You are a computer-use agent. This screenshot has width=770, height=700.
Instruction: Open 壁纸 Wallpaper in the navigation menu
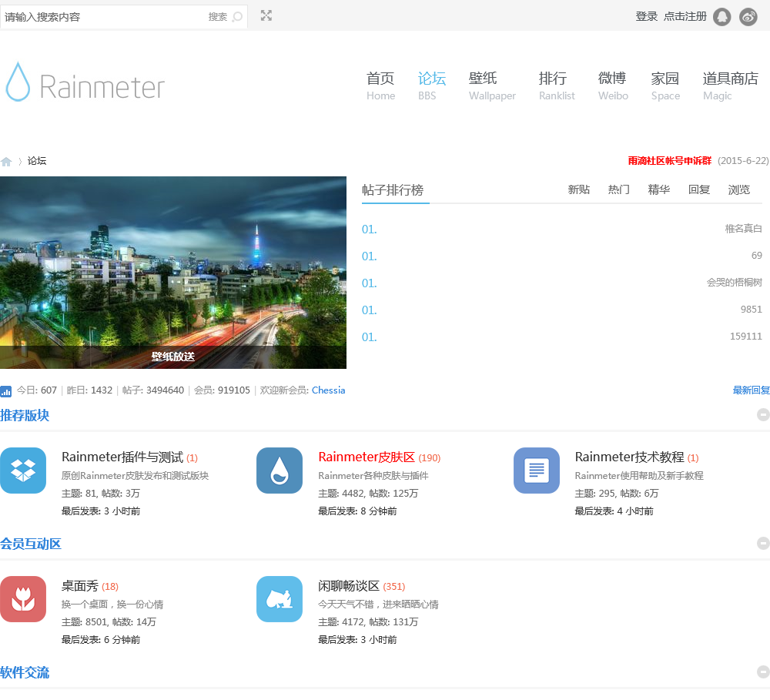[x=491, y=85]
